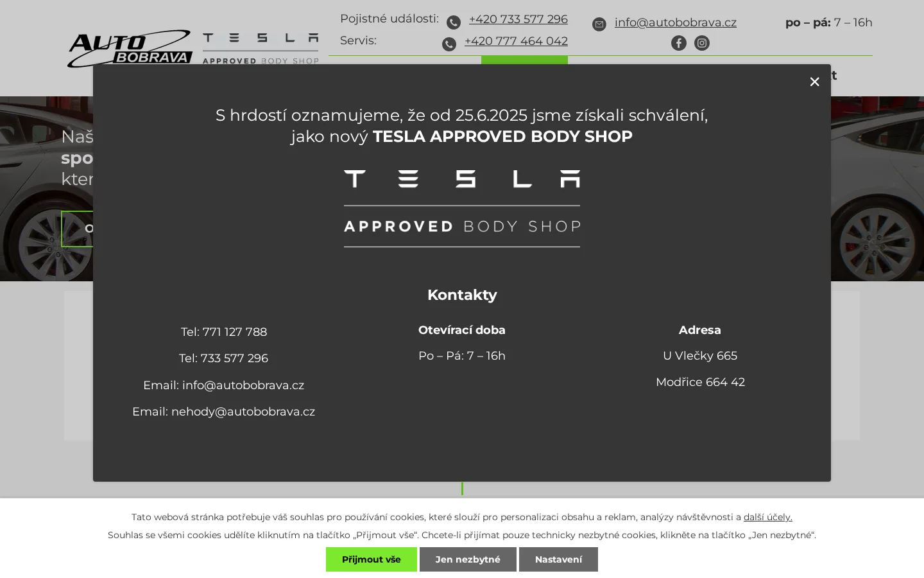
Task: Open the 'další účely' cookie link
Action: click(x=767, y=517)
